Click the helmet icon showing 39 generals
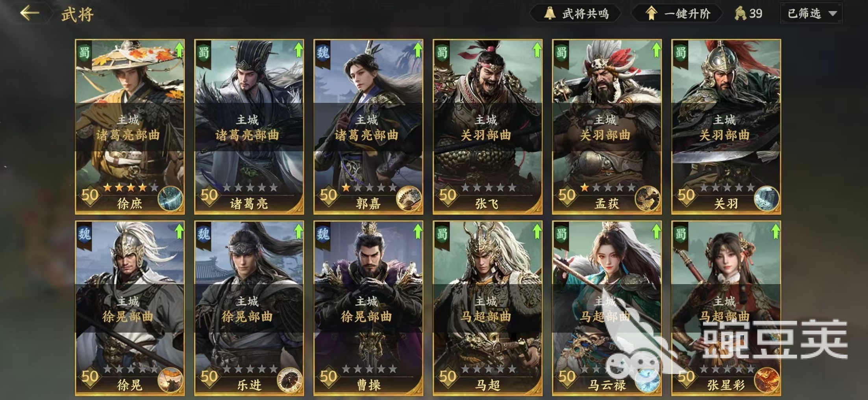 (x=740, y=14)
